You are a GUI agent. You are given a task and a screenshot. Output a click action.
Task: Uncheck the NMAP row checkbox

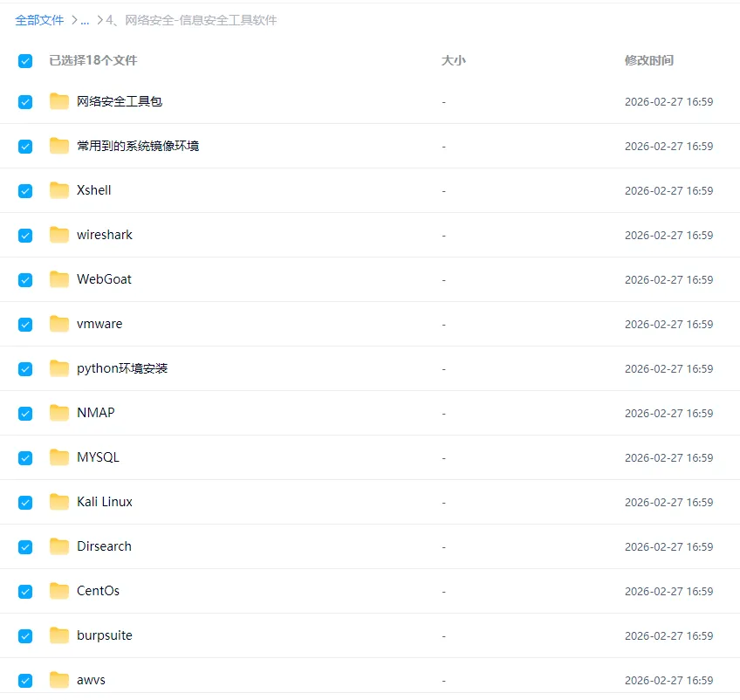coord(25,414)
